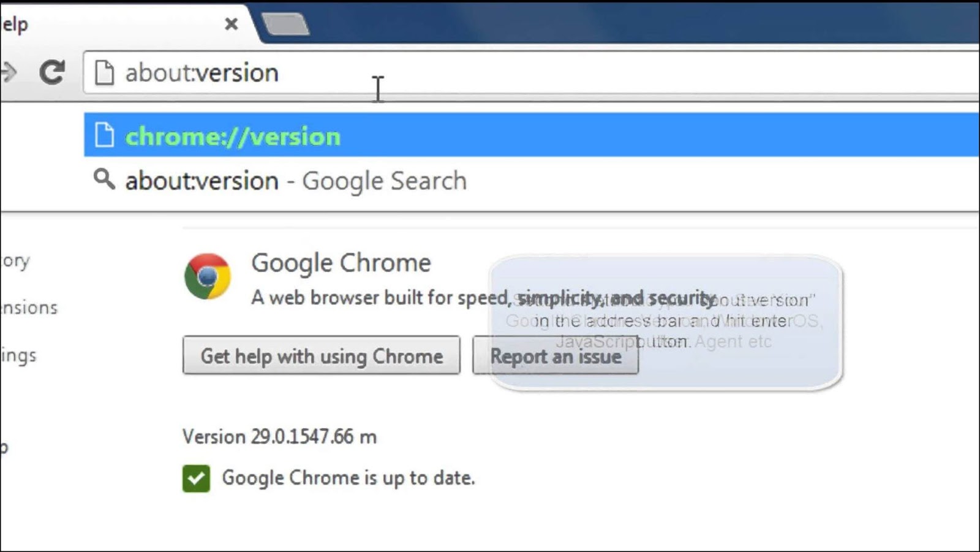The width and height of the screenshot is (980, 552).
Task: Click the Google Chrome logo
Action: (208, 276)
